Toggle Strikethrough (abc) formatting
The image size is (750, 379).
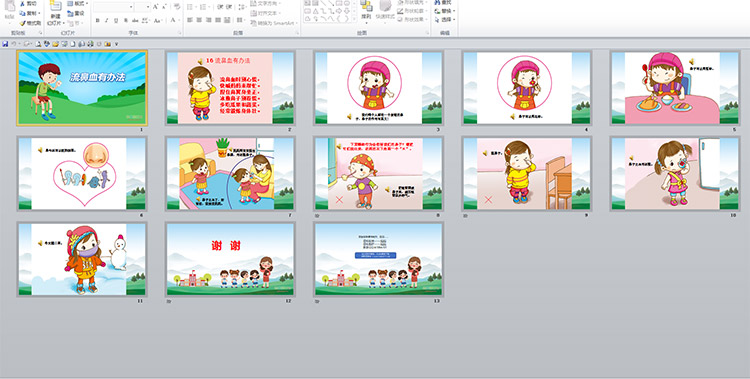[135, 21]
